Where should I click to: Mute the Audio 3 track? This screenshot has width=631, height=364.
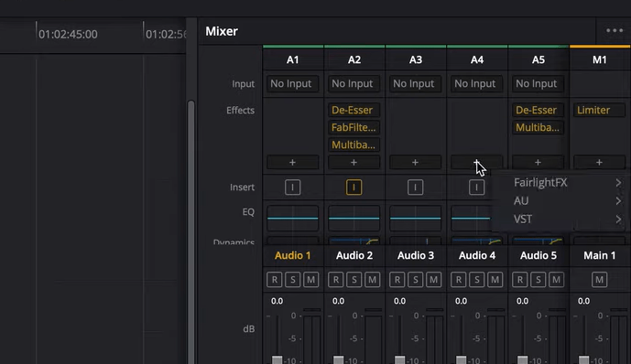click(x=434, y=280)
